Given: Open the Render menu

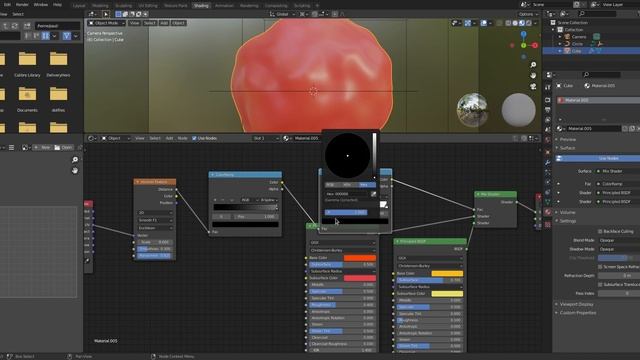Looking at the screenshot, I should coord(22,4).
